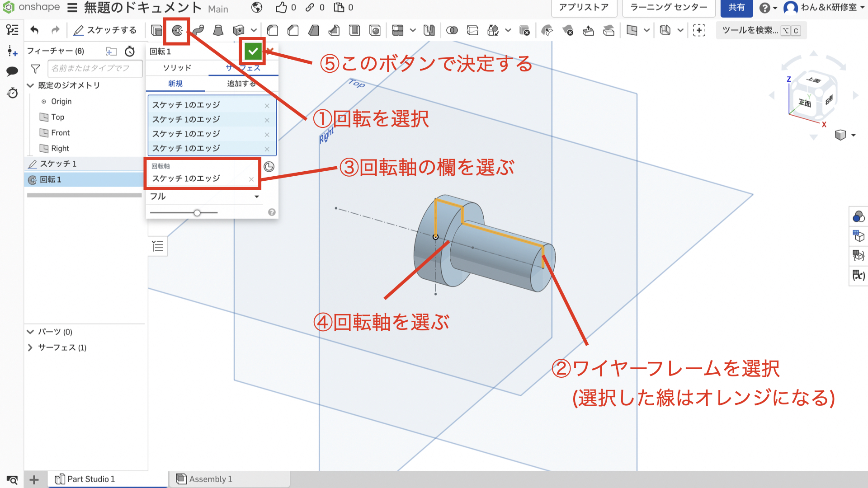Open the フル revolve type dropdown
868x488 pixels.
point(205,197)
